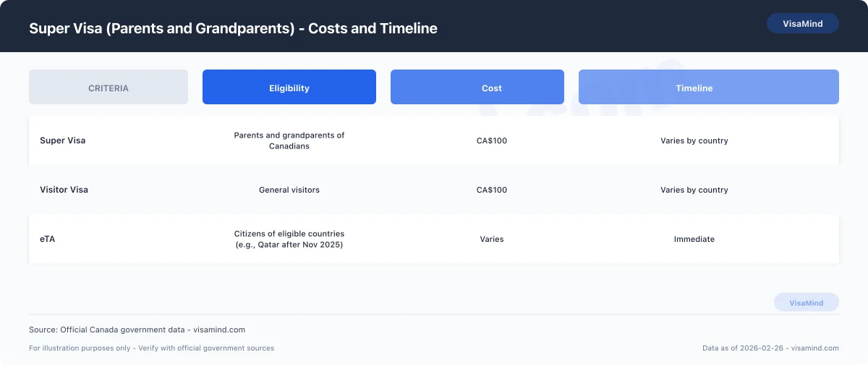Click 'Parents and grandparents of Canadians' cell
Image resolution: width=868 pixels, height=365 pixels.
click(x=289, y=140)
